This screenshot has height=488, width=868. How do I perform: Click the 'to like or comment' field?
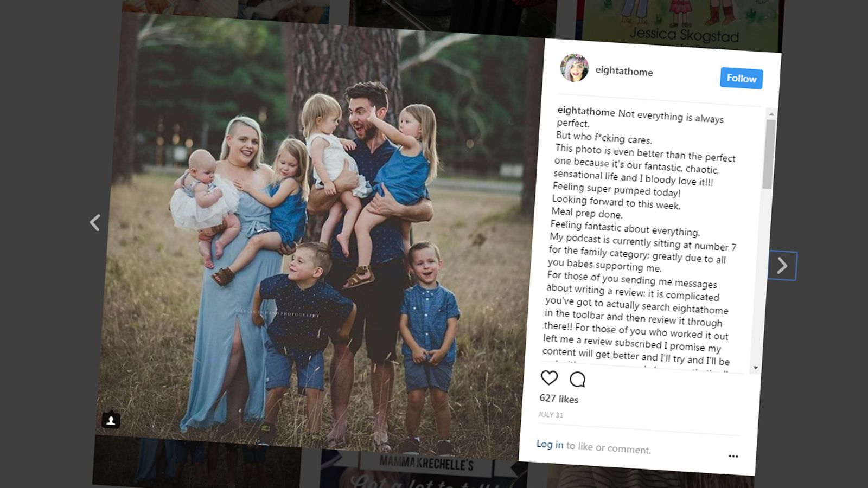[608, 448]
